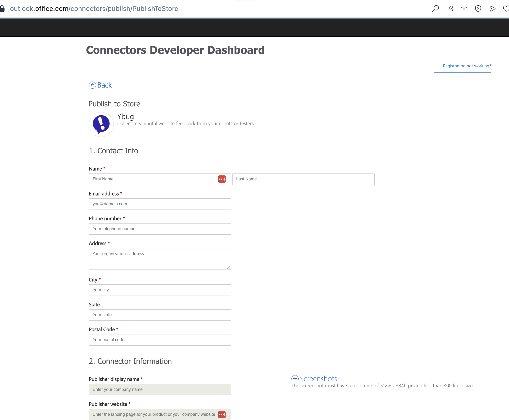
Task: Click the lock icon in address bar
Action: [2, 9]
